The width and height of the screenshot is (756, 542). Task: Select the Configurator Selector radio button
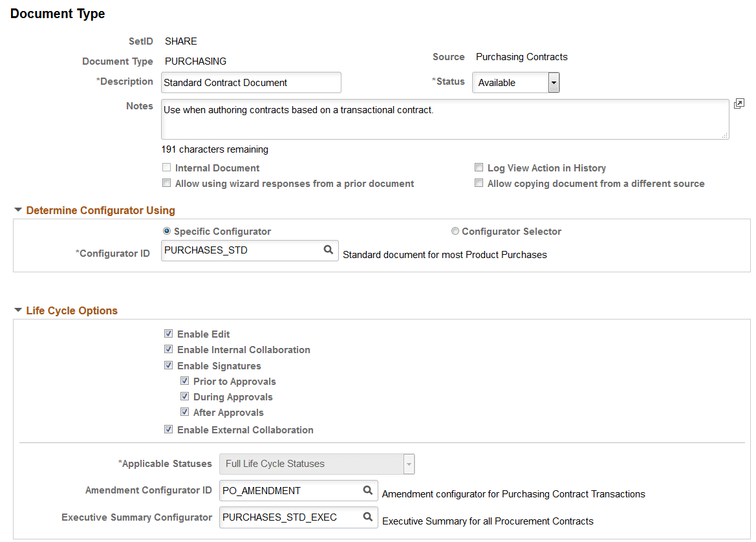click(x=455, y=231)
